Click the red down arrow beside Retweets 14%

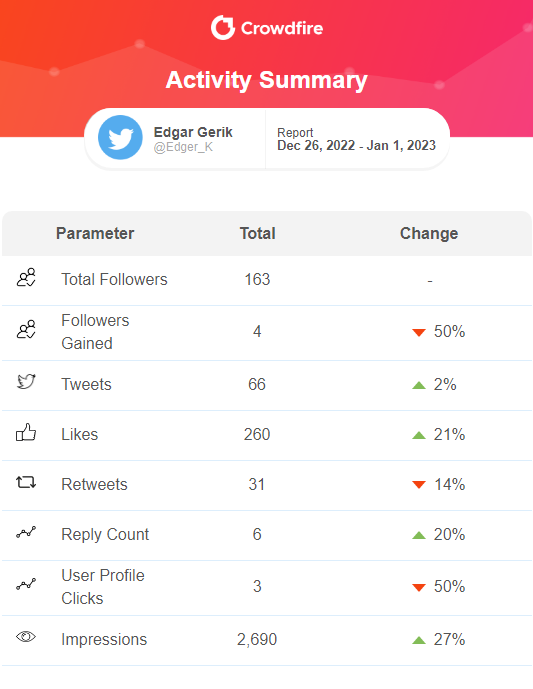pyautogui.click(x=419, y=485)
